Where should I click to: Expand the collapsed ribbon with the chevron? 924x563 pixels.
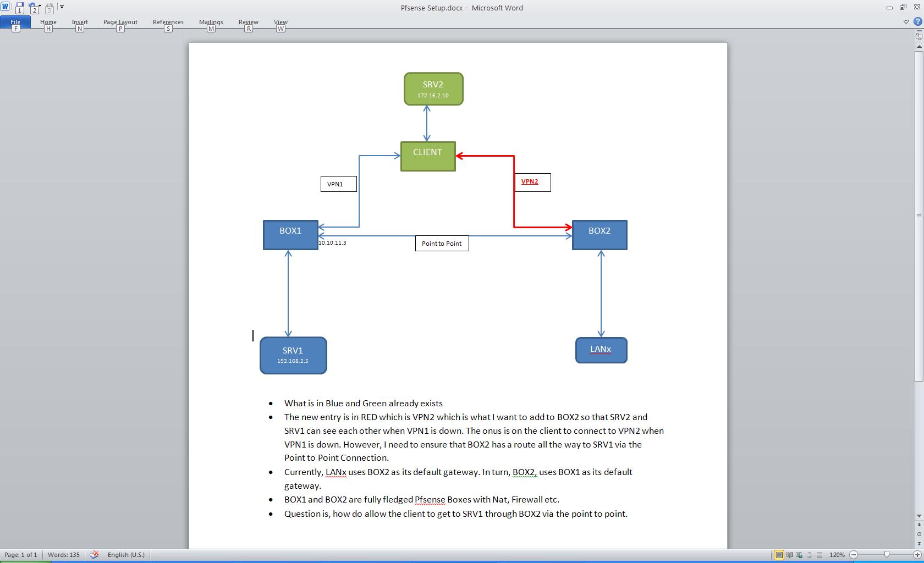(906, 22)
